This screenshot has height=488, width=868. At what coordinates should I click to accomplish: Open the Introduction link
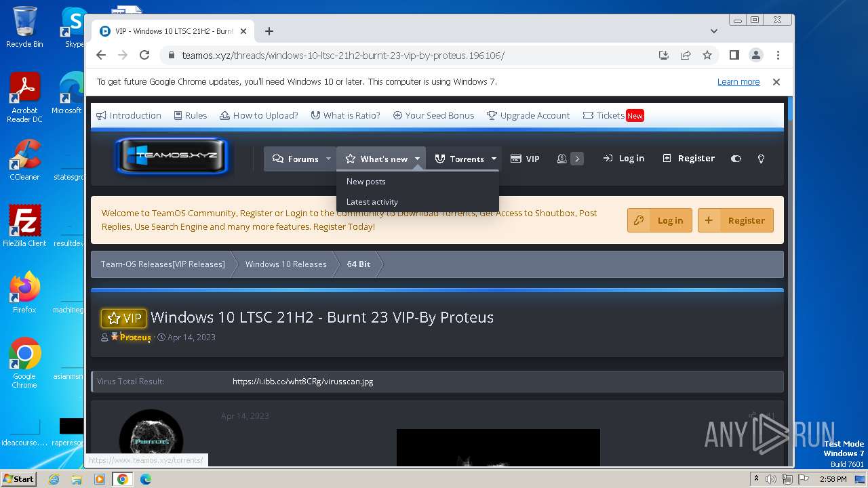pyautogui.click(x=129, y=115)
